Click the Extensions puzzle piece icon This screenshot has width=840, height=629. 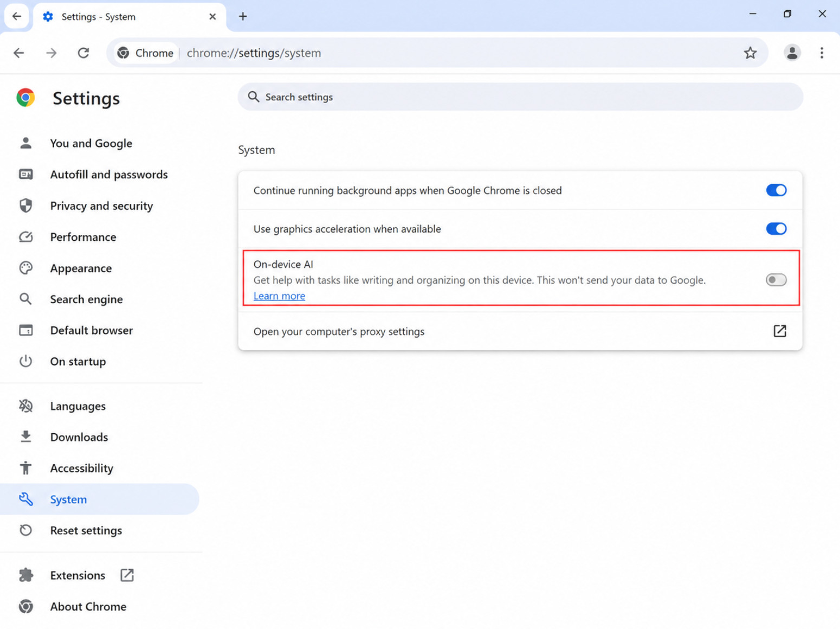[25, 575]
